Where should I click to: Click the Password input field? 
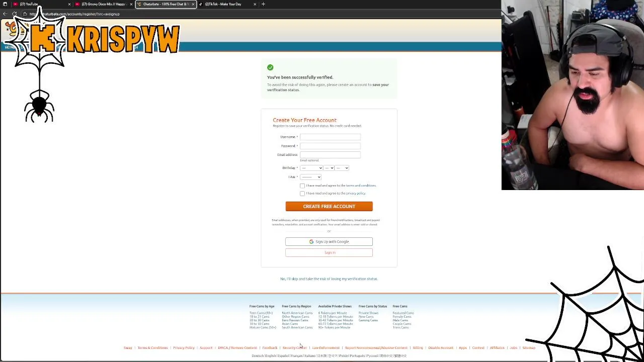330,146
